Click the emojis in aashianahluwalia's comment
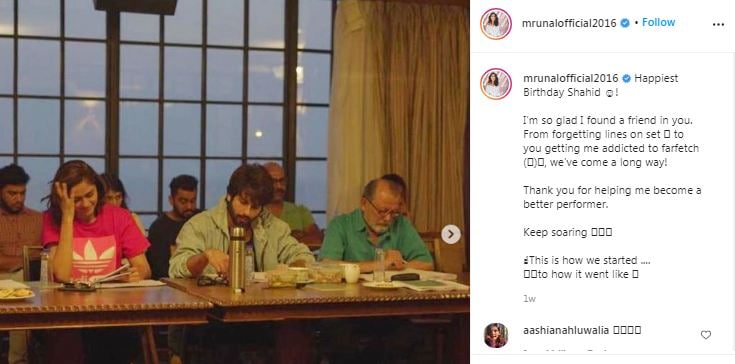 626,330
